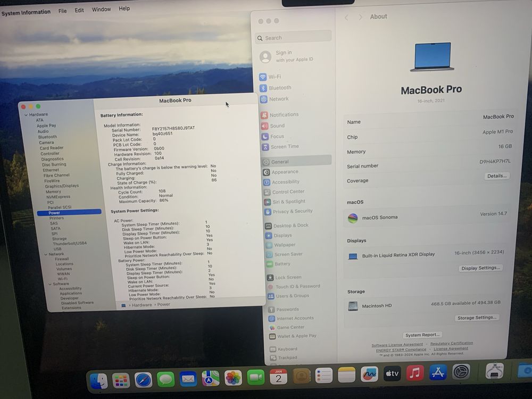Open Privacy & Security settings
532x399 pixels.
coord(288,211)
